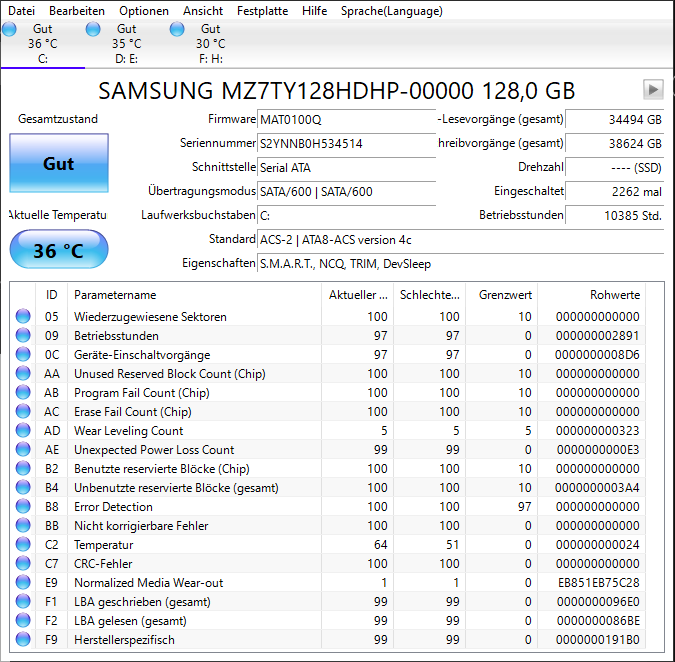Select the D: E: drive tab
The width and height of the screenshot is (675, 662).
point(127,43)
